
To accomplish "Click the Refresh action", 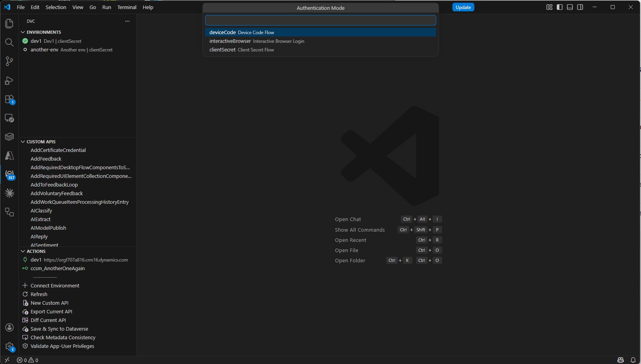I will (78, 294).
